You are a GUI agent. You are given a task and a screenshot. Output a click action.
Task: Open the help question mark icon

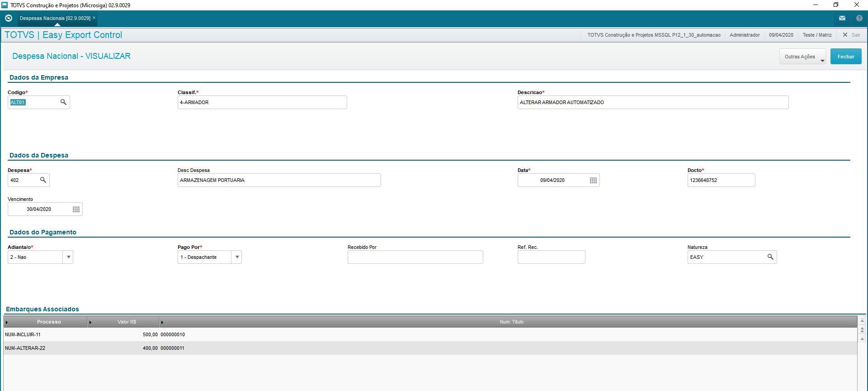pos(859,18)
